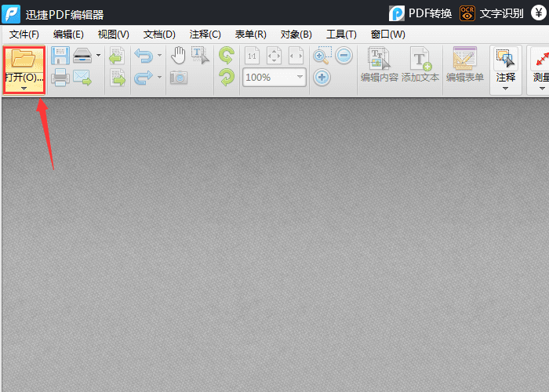Click the Undo arrow icon
The width and height of the screenshot is (549, 392).
[x=144, y=56]
